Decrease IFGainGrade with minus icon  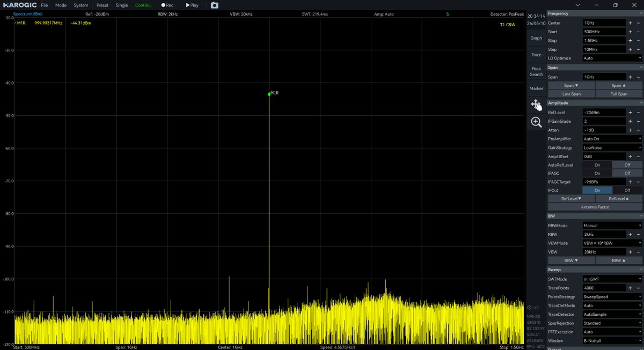tap(638, 121)
